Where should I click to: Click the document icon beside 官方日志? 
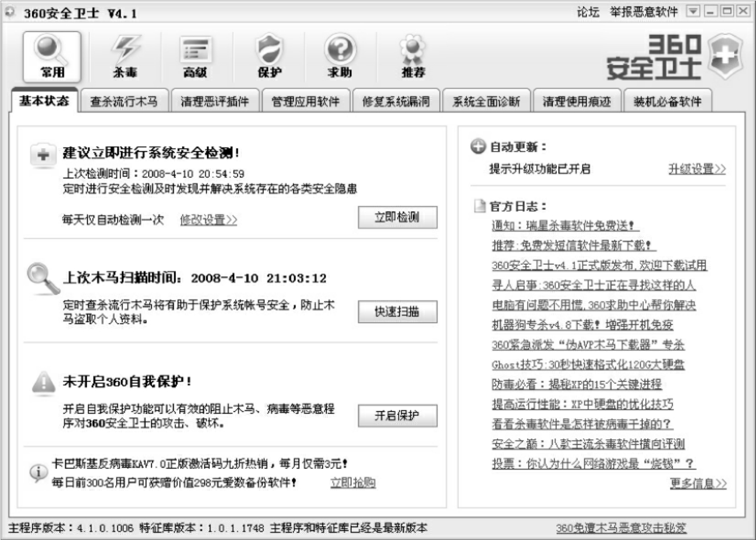tap(479, 206)
